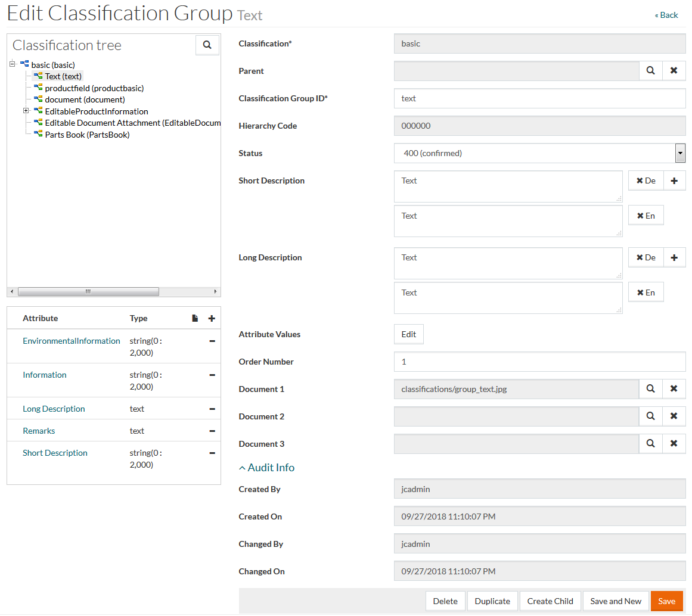Open the Information attribute link

(x=45, y=375)
